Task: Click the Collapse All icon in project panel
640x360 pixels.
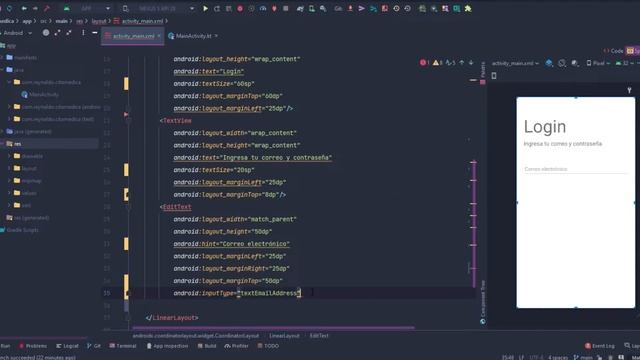Action: 69,33
